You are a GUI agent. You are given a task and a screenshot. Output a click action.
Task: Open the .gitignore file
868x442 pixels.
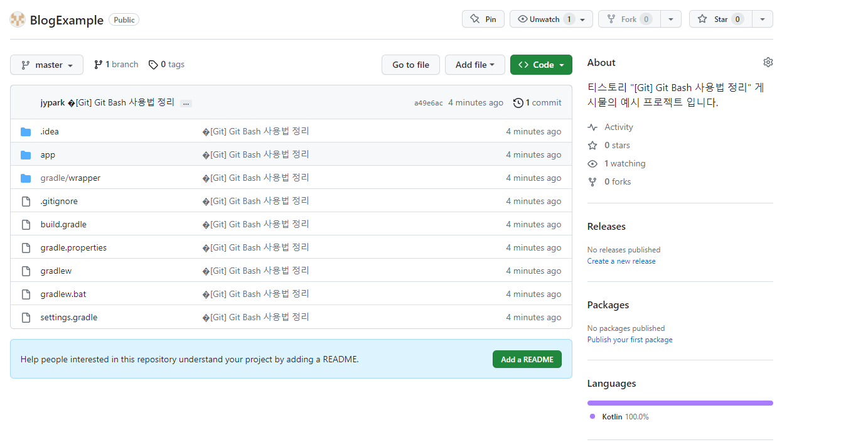(x=59, y=202)
